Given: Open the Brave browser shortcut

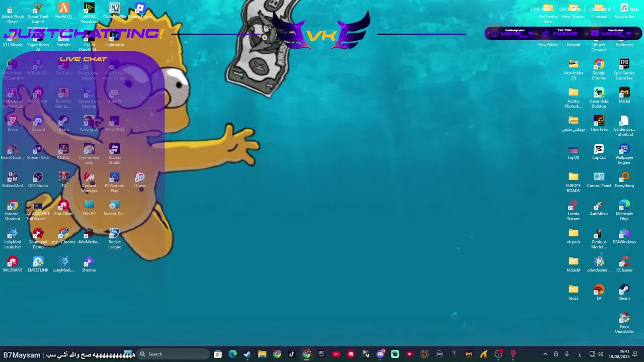Looking at the screenshot, I should coord(13,124).
